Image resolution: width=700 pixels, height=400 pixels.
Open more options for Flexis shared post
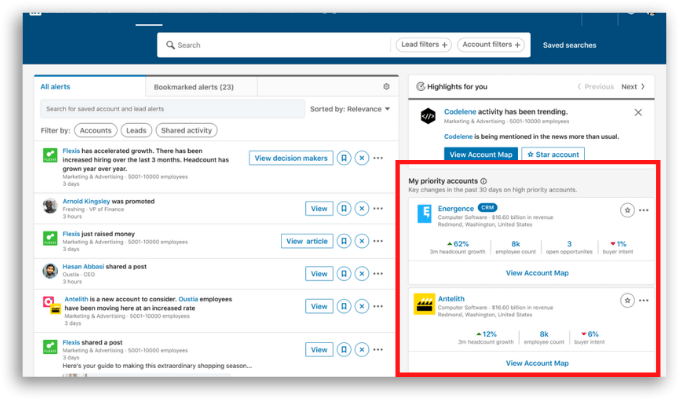378,350
